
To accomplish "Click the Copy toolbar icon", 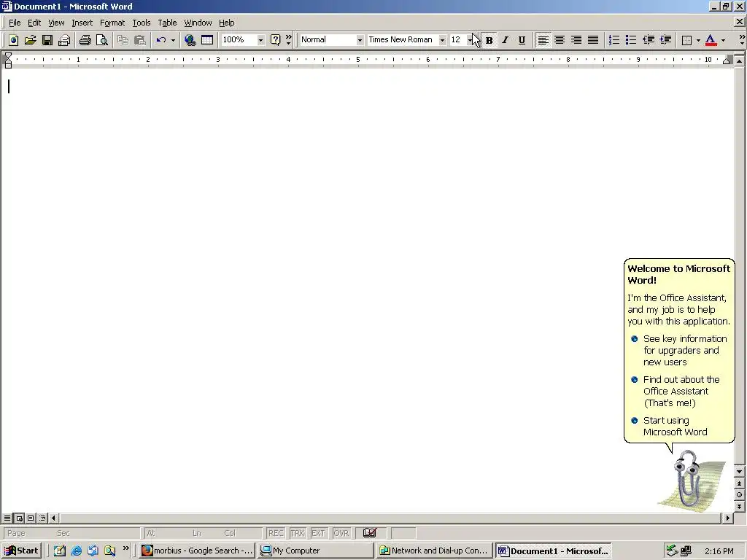I will click(x=123, y=40).
